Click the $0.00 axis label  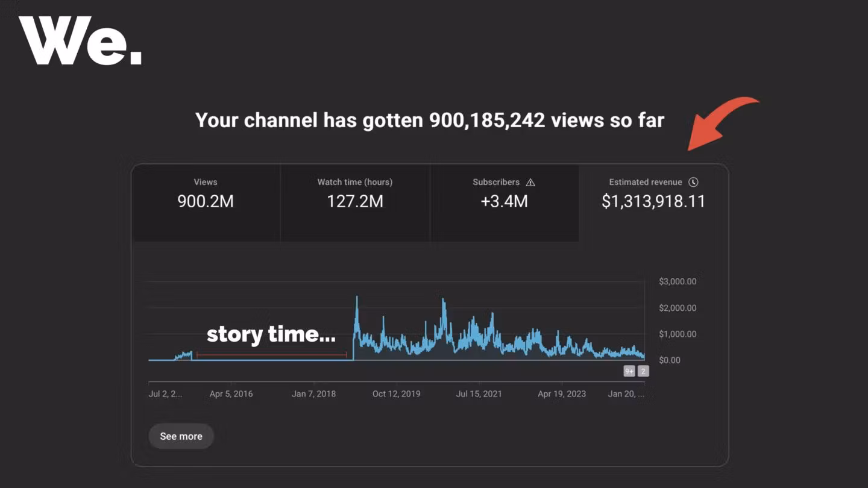pos(669,360)
